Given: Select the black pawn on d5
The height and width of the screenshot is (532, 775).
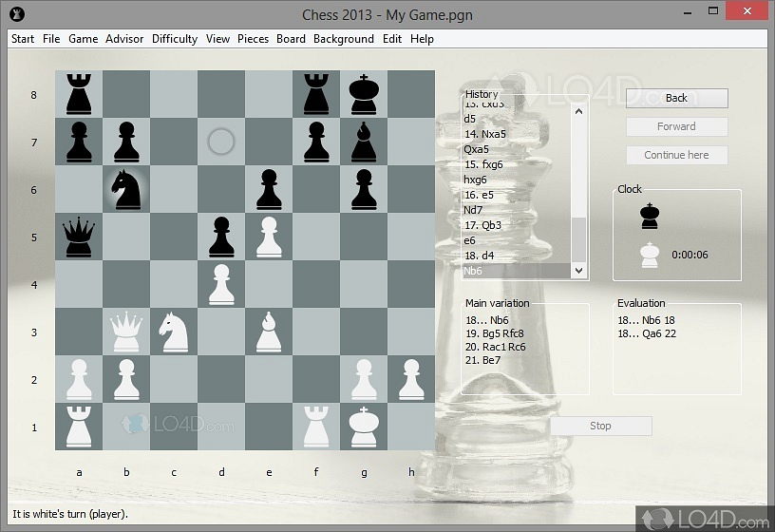Looking at the screenshot, I should [221, 237].
